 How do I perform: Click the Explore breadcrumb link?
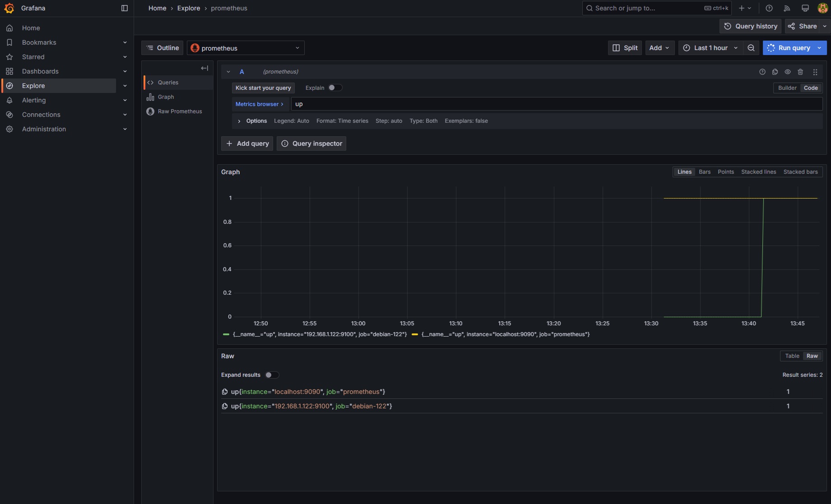click(189, 8)
